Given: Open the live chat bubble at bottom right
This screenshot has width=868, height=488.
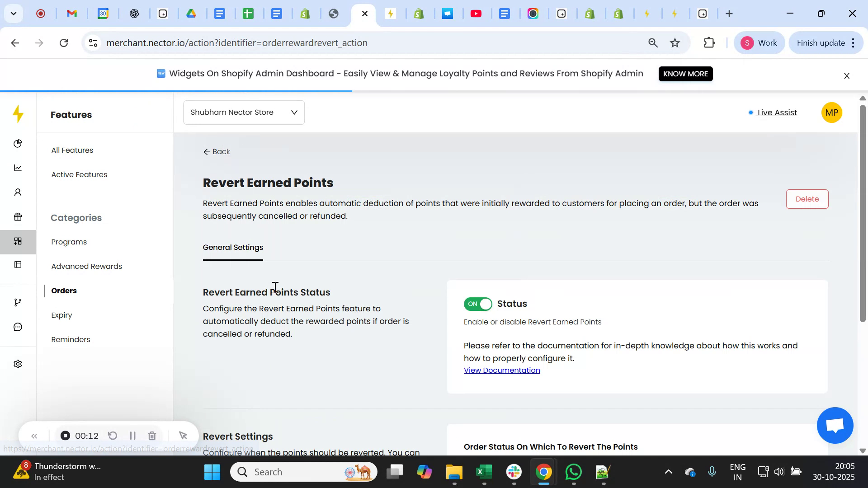Looking at the screenshot, I should 834,425.
